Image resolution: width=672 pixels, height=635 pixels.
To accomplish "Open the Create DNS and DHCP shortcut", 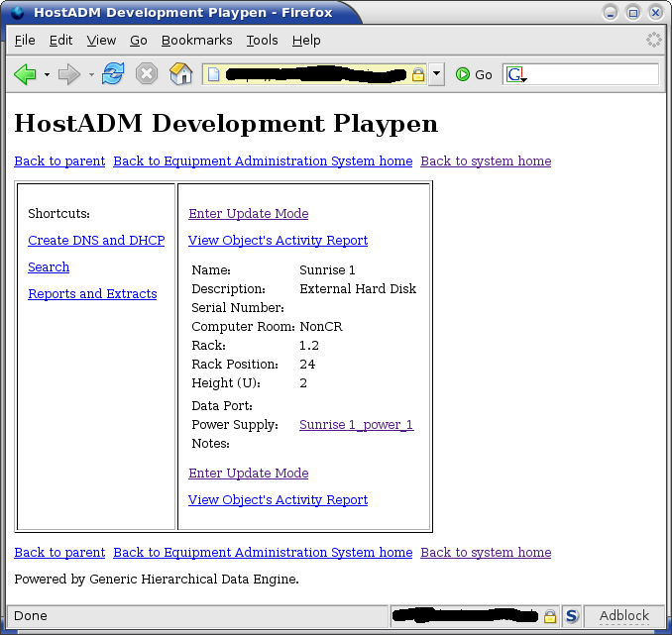I will tap(96, 241).
